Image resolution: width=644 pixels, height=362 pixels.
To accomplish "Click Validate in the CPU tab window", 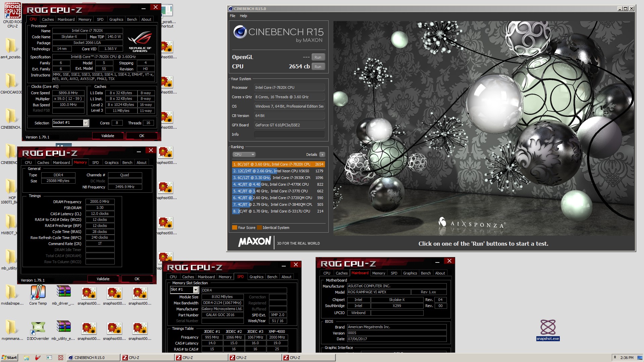I will pyautogui.click(x=108, y=136).
